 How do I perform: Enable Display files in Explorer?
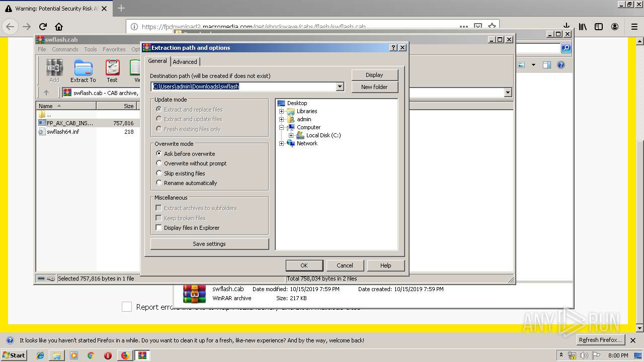[159, 228]
